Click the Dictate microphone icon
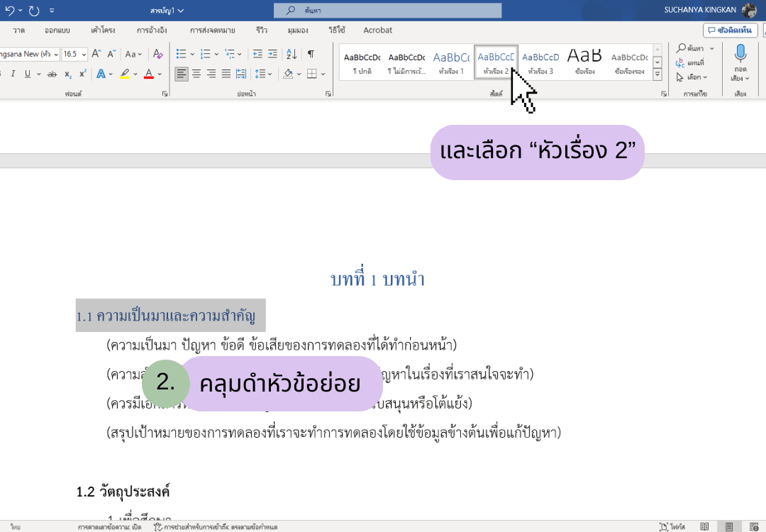This screenshot has height=532, width=766. (740, 52)
